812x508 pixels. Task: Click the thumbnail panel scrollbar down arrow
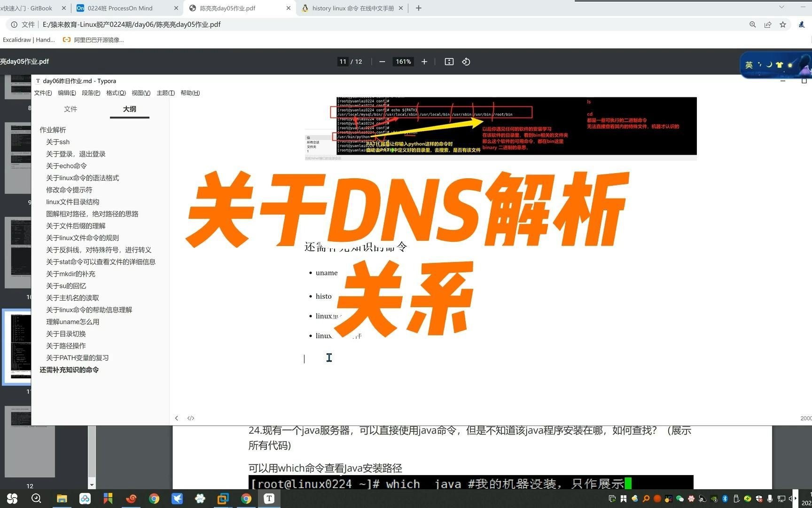point(92,485)
